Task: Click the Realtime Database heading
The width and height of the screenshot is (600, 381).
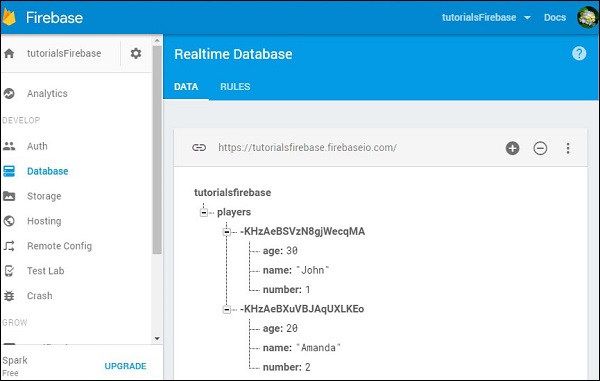Action: [x=233, y=54]
